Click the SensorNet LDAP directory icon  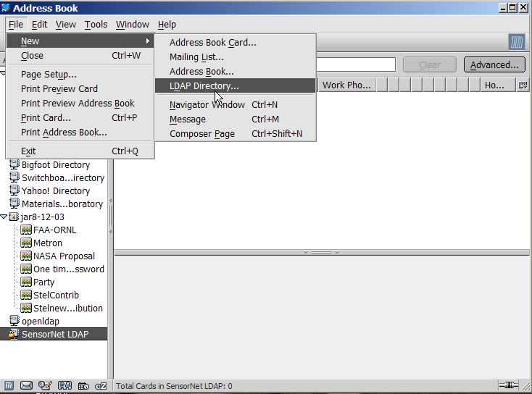pos(14,334)
